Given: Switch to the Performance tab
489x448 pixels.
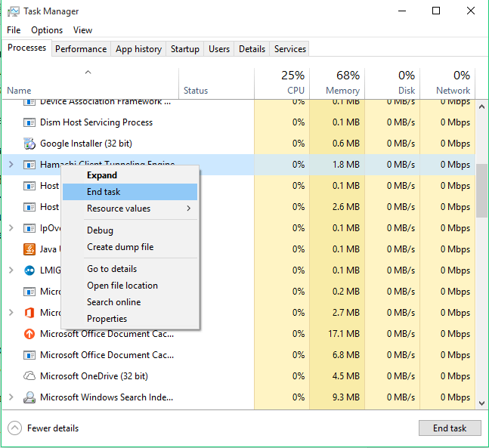Looking at the screenshot, I should tap(81, 49).
